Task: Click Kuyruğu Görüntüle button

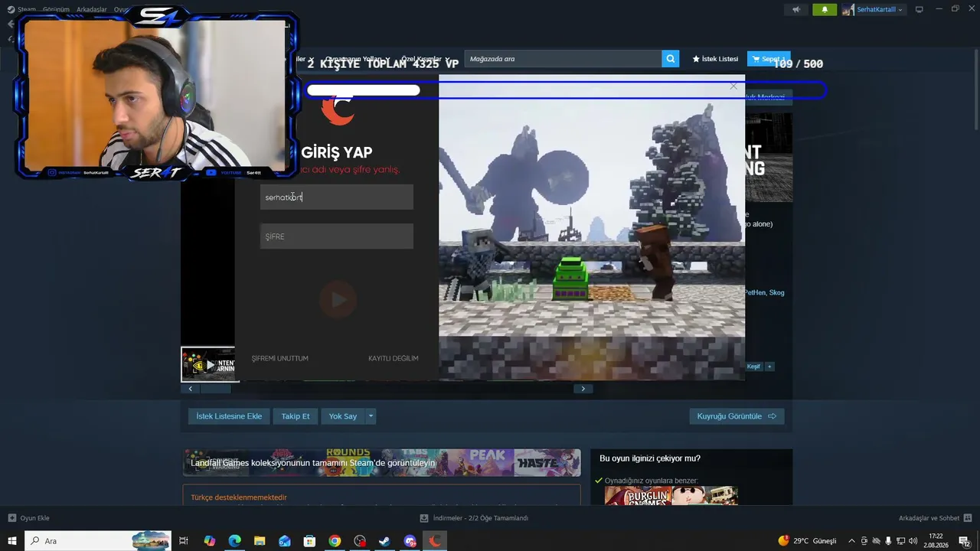Action: (x=737, y=416)
